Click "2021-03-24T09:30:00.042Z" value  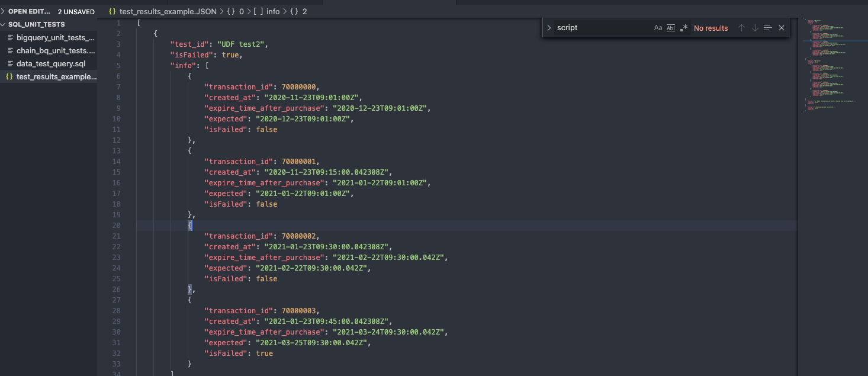tap(390, 332)
